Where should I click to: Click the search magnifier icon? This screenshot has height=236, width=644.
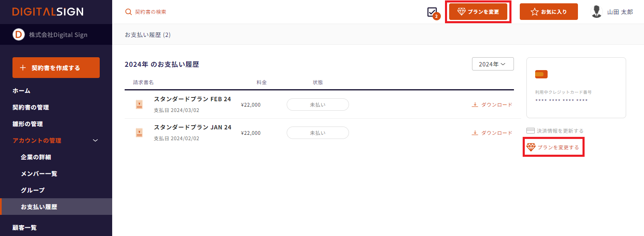pos(128,12)
